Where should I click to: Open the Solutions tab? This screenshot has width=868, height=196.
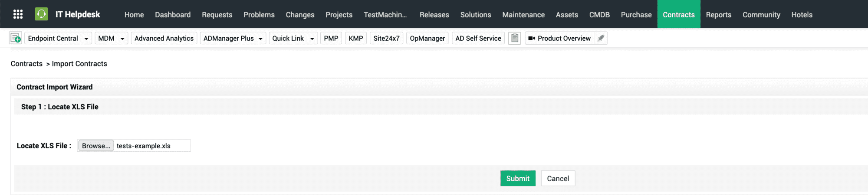tap(476, 14)
